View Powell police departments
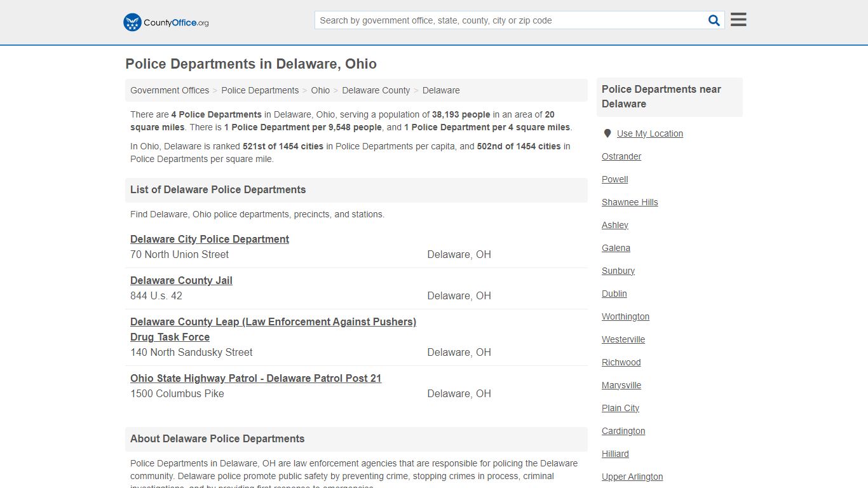Image resolution: width=868 pixels, height=488 pixels. [x=614, y=179]
